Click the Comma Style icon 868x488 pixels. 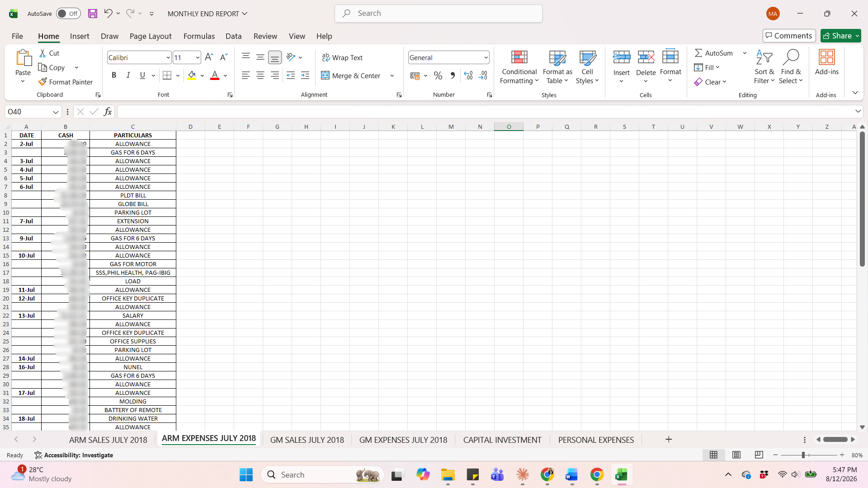[x=453, y=75]
